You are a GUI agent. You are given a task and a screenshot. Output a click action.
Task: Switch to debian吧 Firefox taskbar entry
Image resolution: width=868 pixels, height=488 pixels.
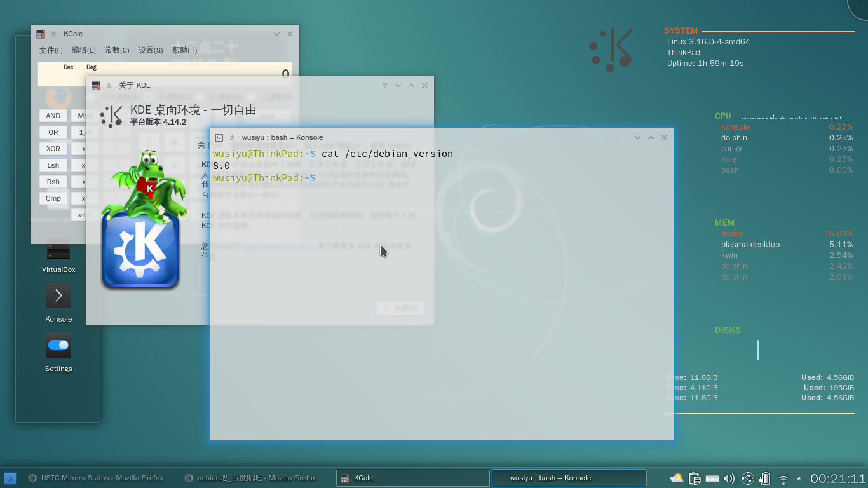[x=250, y=478]
